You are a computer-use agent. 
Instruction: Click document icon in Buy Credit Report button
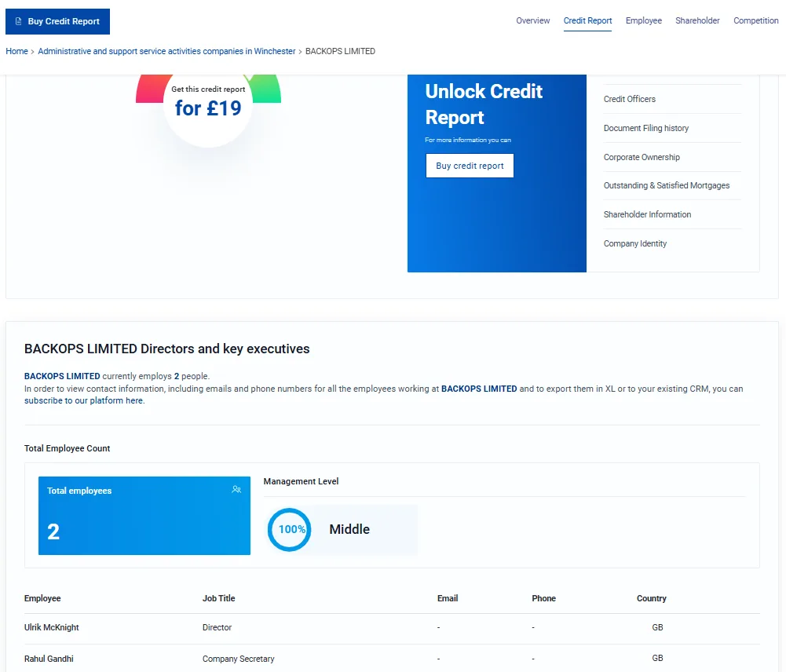point(19,22)
